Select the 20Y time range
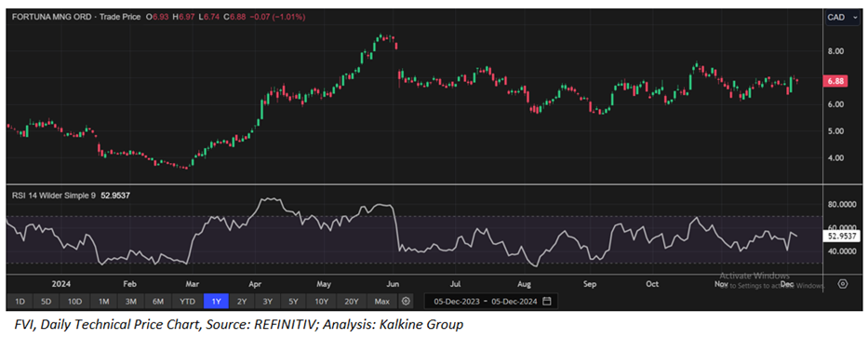Viewport: 868px width, 339px height. pos(351,302)
